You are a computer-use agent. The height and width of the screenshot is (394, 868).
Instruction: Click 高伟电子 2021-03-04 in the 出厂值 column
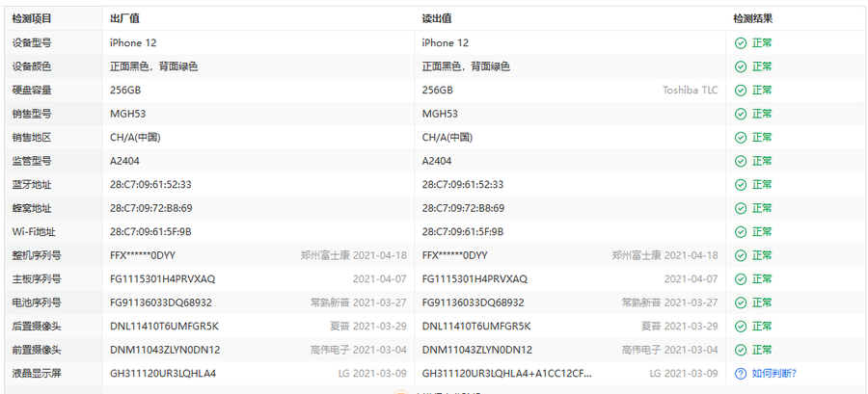pos(359,350)
